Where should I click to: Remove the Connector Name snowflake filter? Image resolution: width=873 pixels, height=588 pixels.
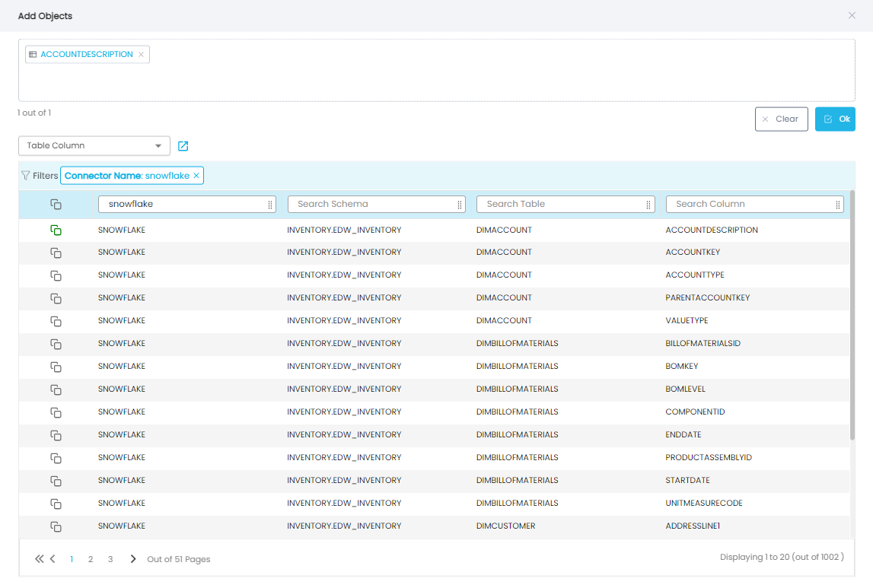[x=196, y=176]
